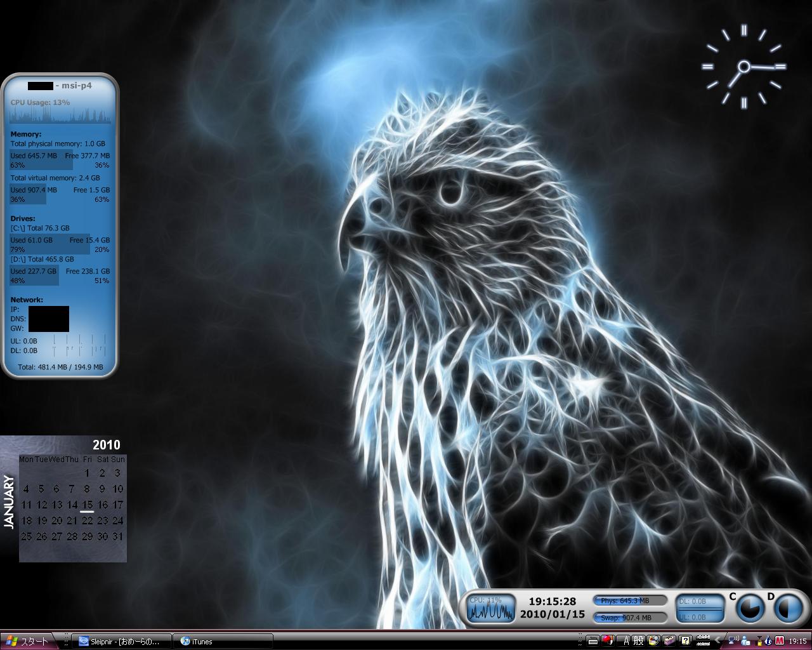Image resolution: width=812 pixels, height=650 pixels.
Task: Click the C drive pie chart gauge
Action: (x=750, y=608)
